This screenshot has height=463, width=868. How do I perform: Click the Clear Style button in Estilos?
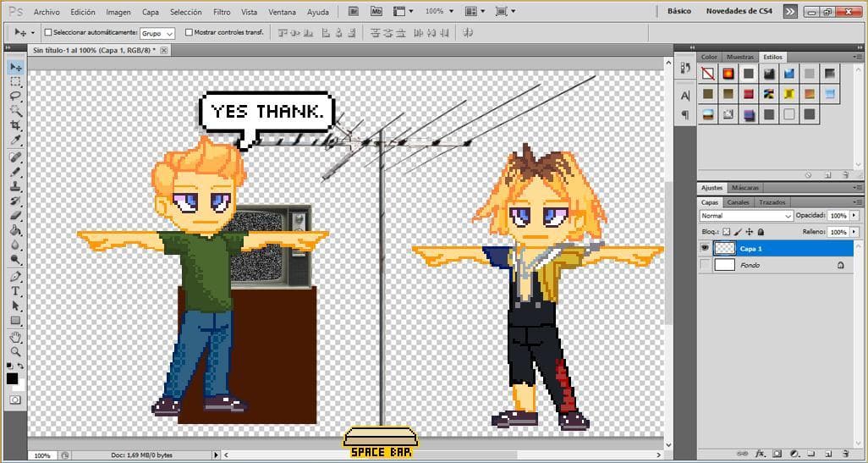point(808,175)
